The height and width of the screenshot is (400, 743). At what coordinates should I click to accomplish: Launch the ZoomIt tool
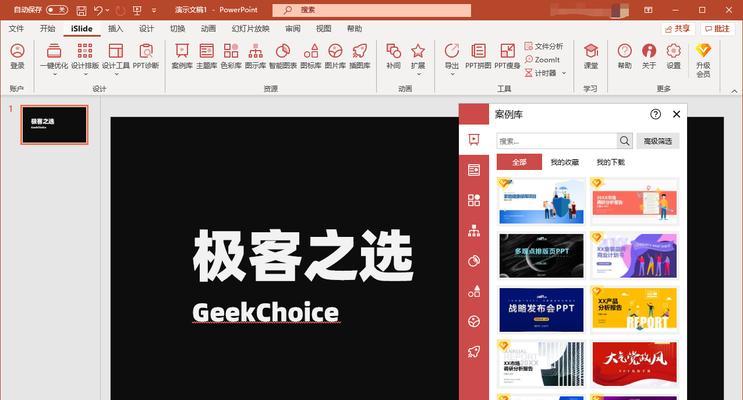[542, 60]
